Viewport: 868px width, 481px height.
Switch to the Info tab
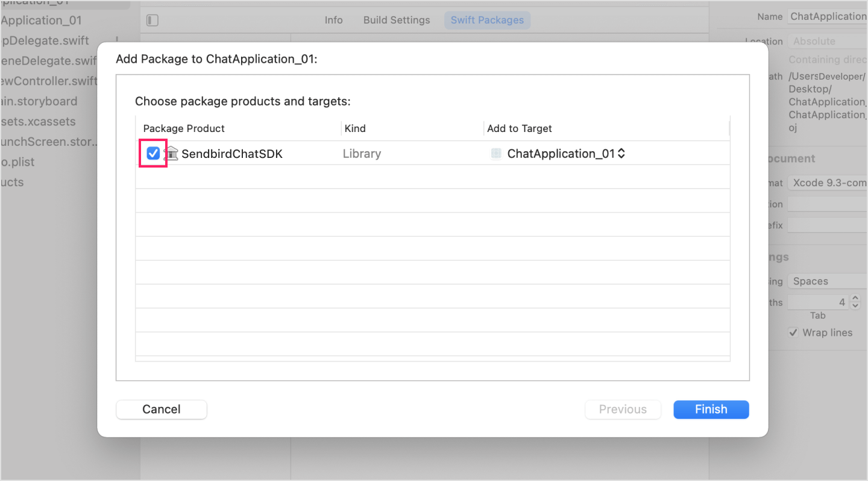click(333, 20)
